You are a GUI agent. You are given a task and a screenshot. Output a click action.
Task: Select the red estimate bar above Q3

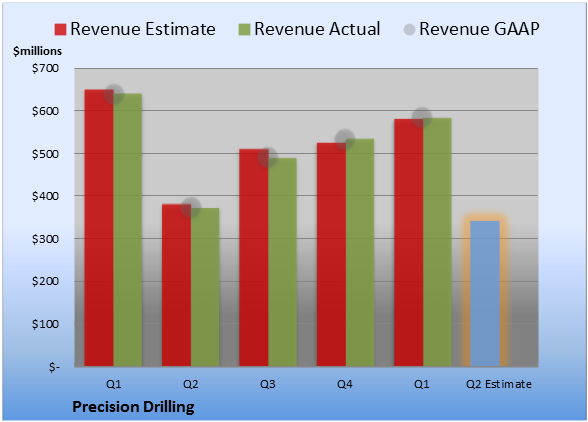pyautogui.click(x=254, y=258)
